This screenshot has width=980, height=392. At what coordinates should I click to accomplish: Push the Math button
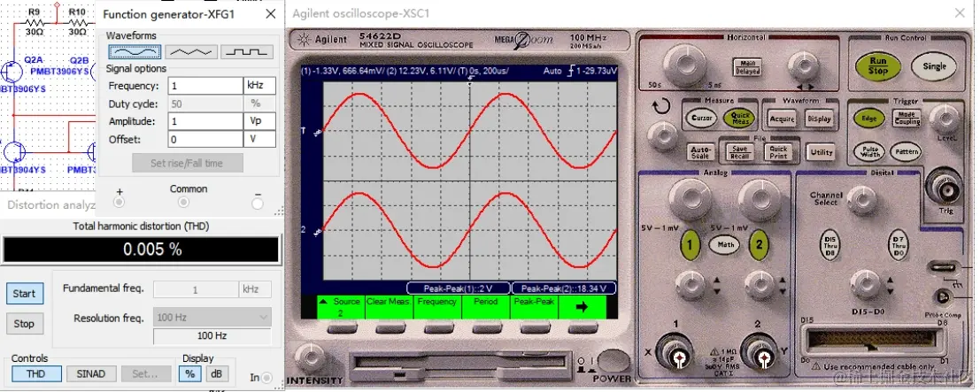click(725, 244)
